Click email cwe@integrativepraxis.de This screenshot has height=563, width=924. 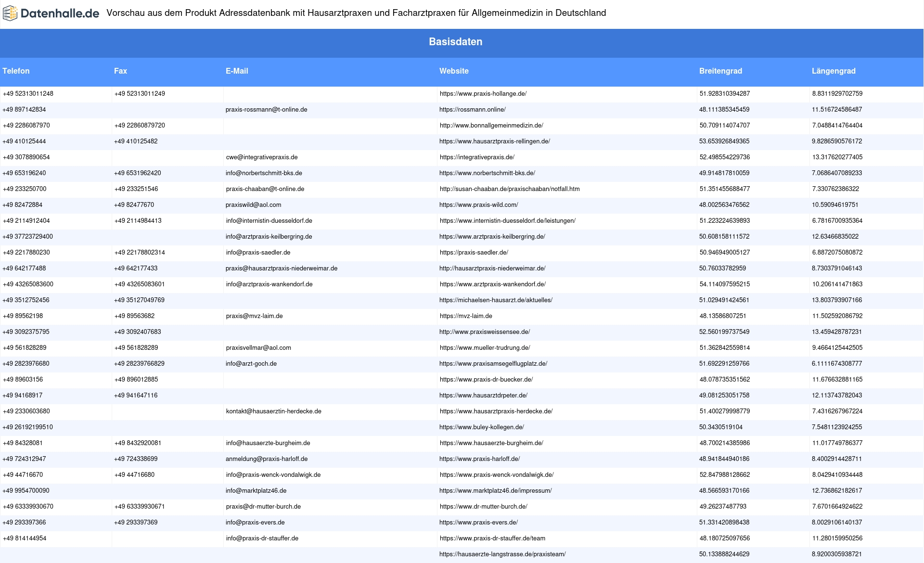(262, 157)
